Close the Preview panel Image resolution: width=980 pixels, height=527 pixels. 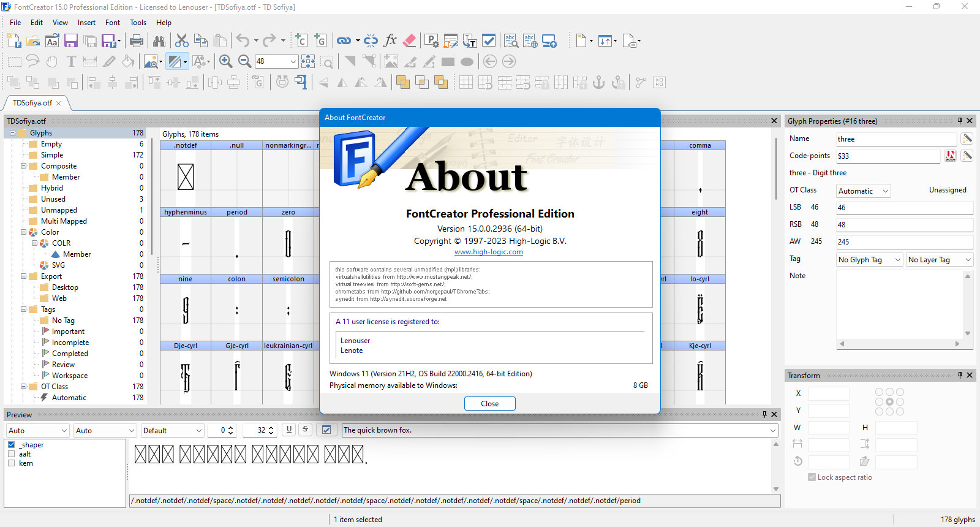(774, 414)
